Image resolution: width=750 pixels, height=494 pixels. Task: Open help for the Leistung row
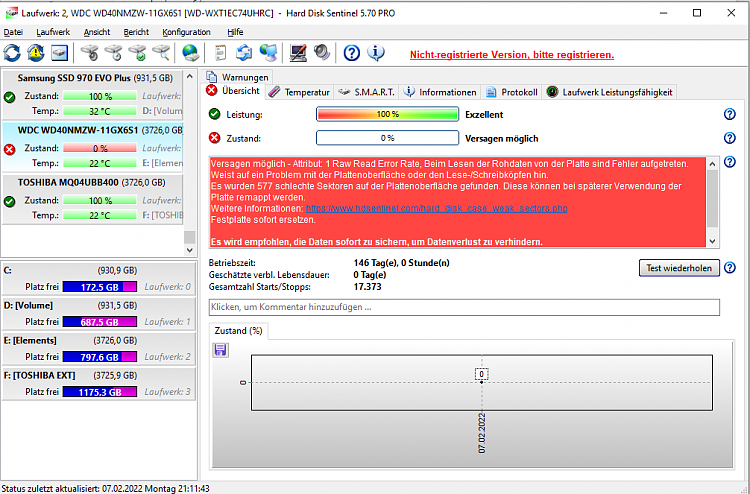point(729,114)
